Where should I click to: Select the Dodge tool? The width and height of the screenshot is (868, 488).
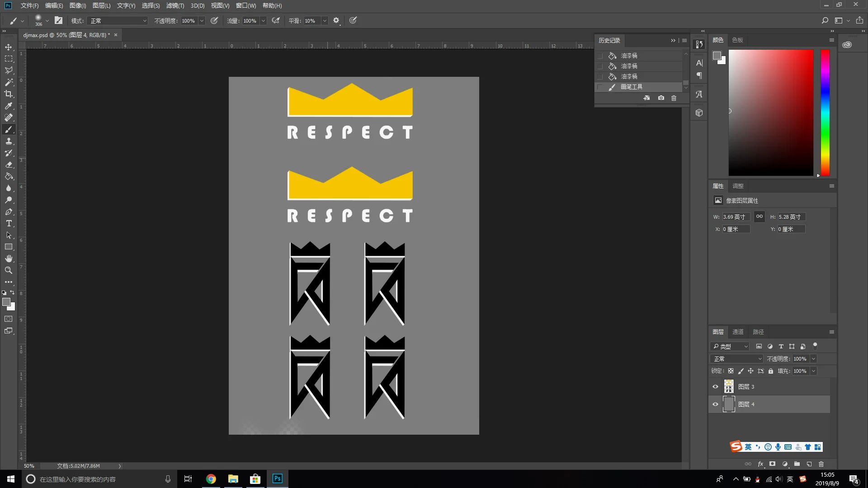(9, 200)
